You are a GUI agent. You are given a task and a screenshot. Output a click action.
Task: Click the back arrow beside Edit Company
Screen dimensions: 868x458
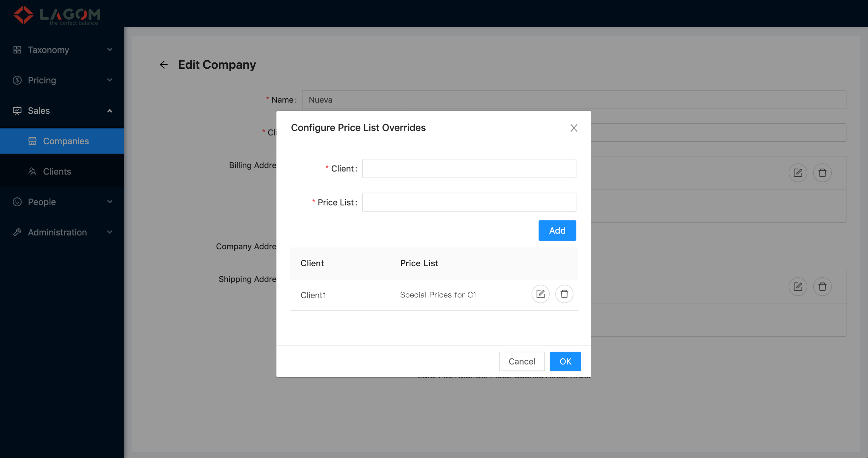point(164,65)
